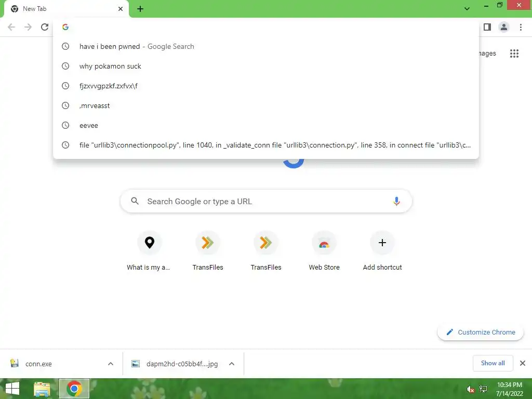Open a new tab with plus button
The image size is (532, 399).
point(140,9)
